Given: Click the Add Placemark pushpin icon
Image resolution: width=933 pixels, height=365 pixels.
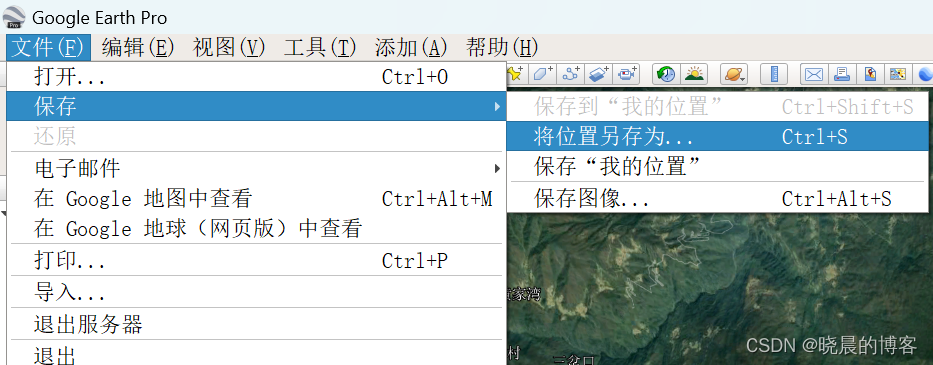Looking at the screenshot, I should click(515, 74).
